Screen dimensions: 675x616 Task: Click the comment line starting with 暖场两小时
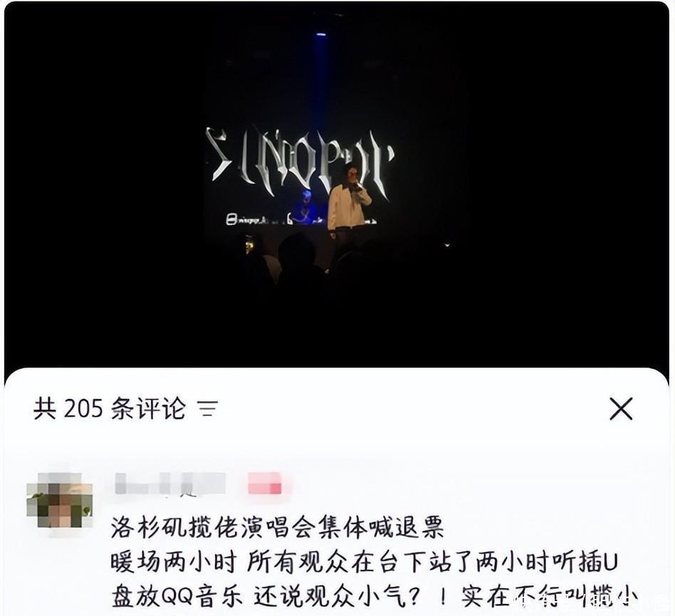click(364, 562)
